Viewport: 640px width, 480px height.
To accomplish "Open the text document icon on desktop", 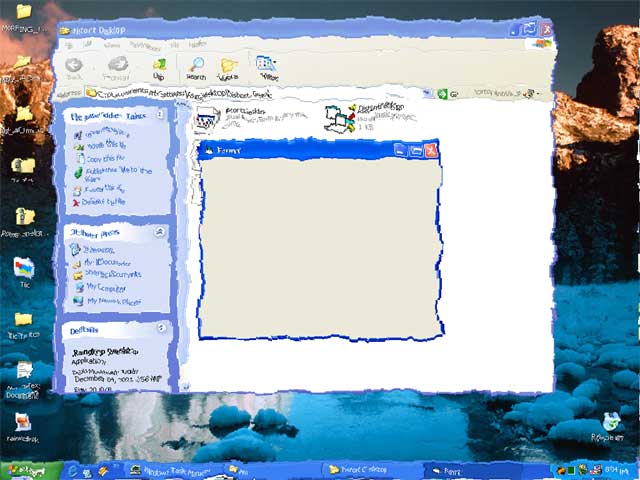I will [24, 370].
